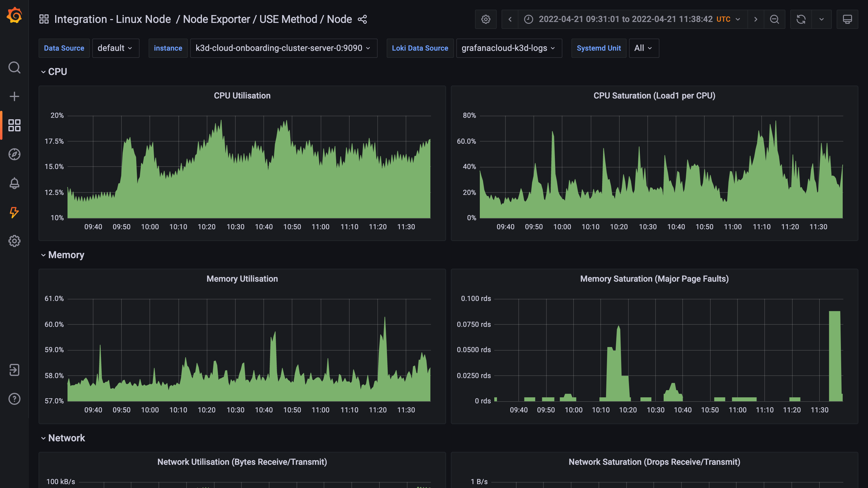Open dashboard settings via the gear icon
The height and width of the screenshot is (488, 868).
tap(486, 19)
